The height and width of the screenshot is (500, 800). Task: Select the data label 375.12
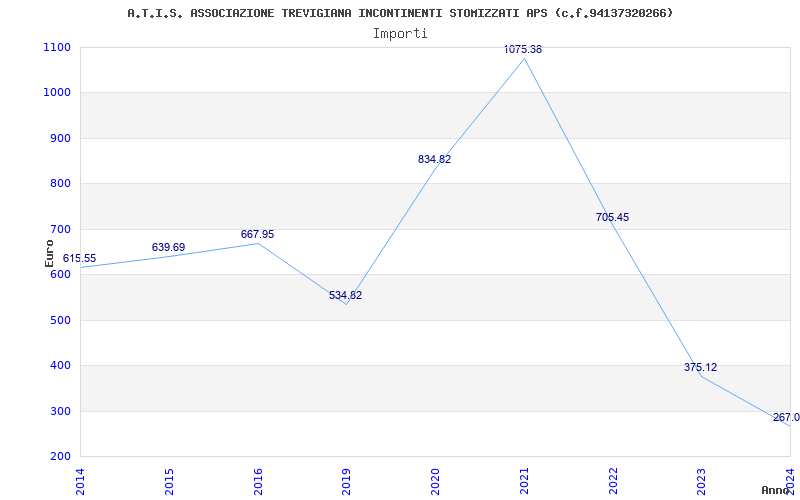click(701, 367)
